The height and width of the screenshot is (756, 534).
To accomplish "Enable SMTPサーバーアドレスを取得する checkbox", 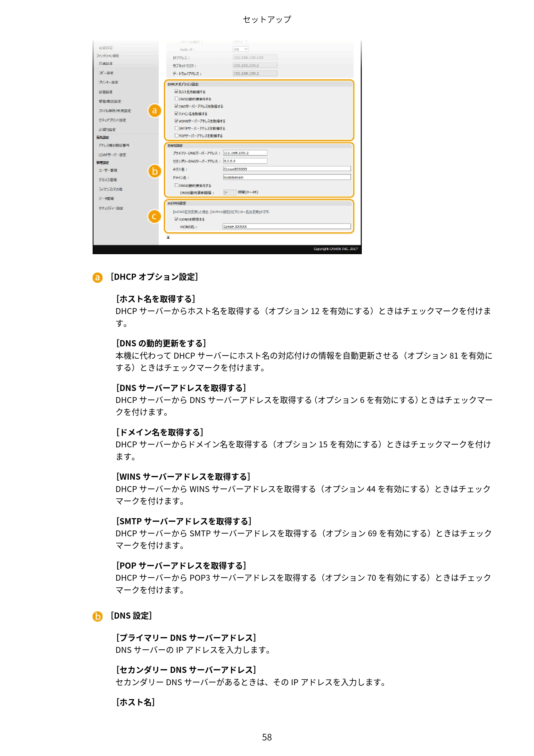I will [x=176, y=128].
